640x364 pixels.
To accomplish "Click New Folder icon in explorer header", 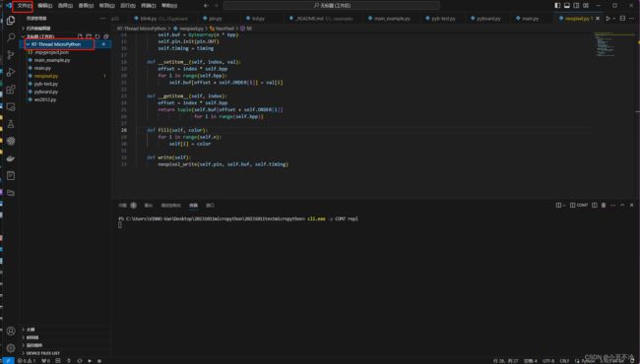I will (x=89, y=36).
